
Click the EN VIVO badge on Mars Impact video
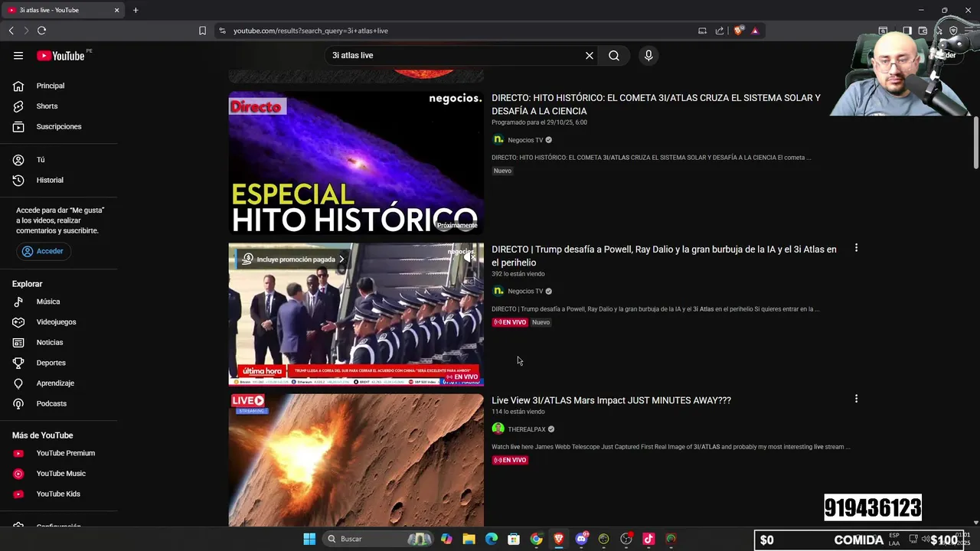[x=510, y=460]
